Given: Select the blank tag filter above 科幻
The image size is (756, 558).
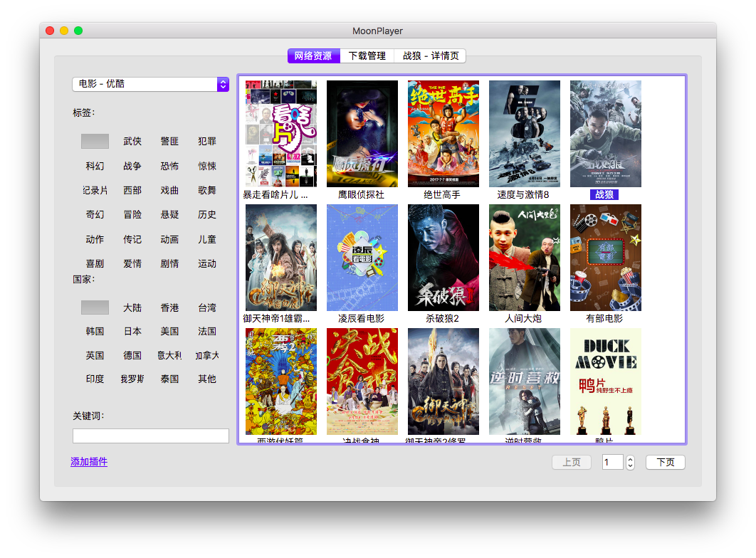Looking at the screenshot, I should pos(95,141).
